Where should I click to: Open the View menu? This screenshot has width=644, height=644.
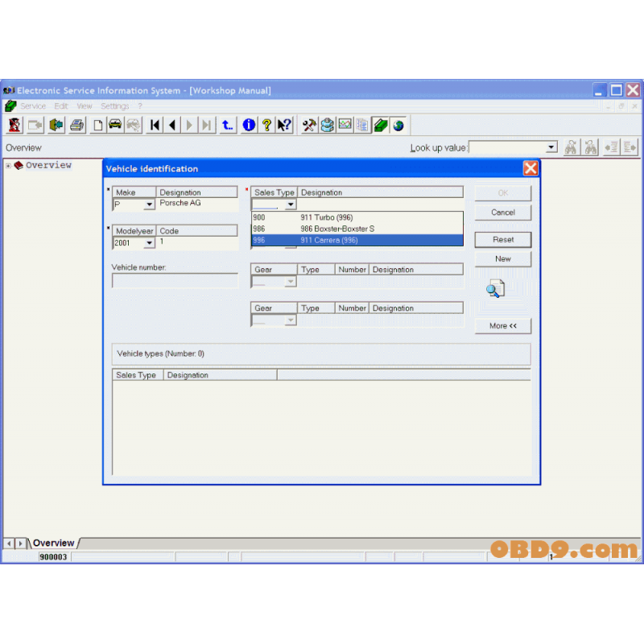tap(85, 106)
